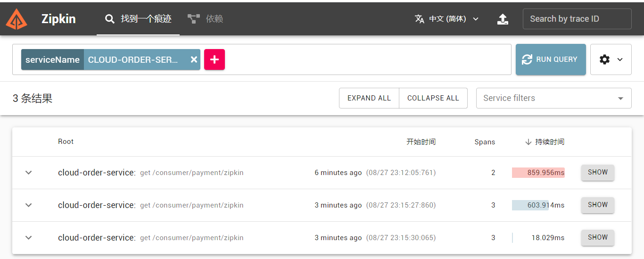Click the 6 minutes ago timestamp
The image size is (644, 259).
(x=339, y=173)
